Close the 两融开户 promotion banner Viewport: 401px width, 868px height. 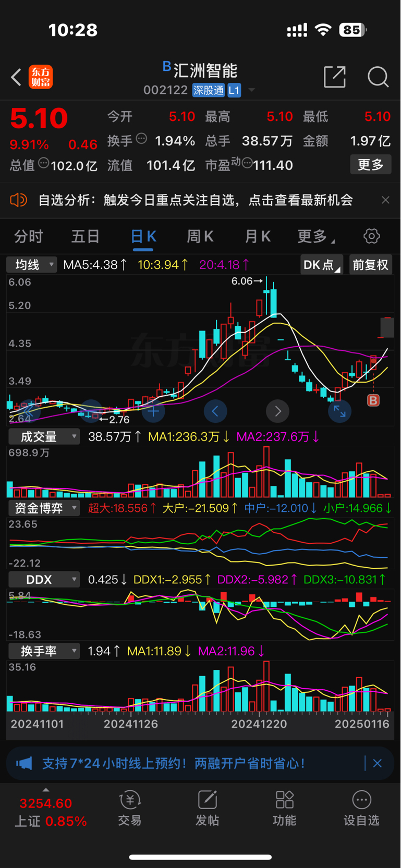click(x=378, y=764)
